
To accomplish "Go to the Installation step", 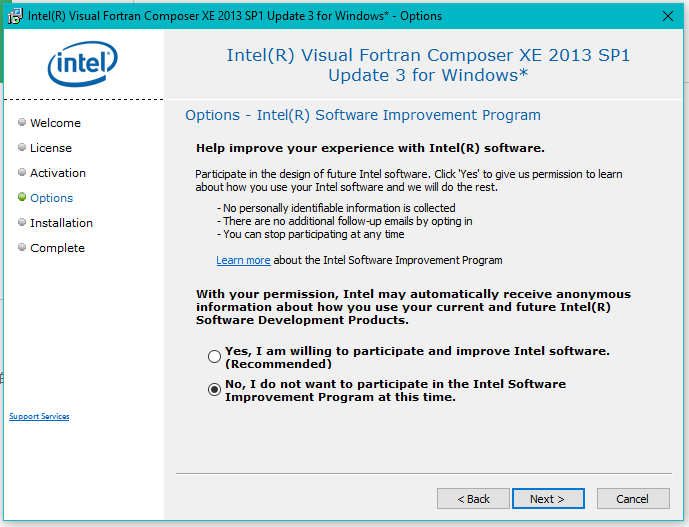I will pyautogui.click(x=61, y=223).
